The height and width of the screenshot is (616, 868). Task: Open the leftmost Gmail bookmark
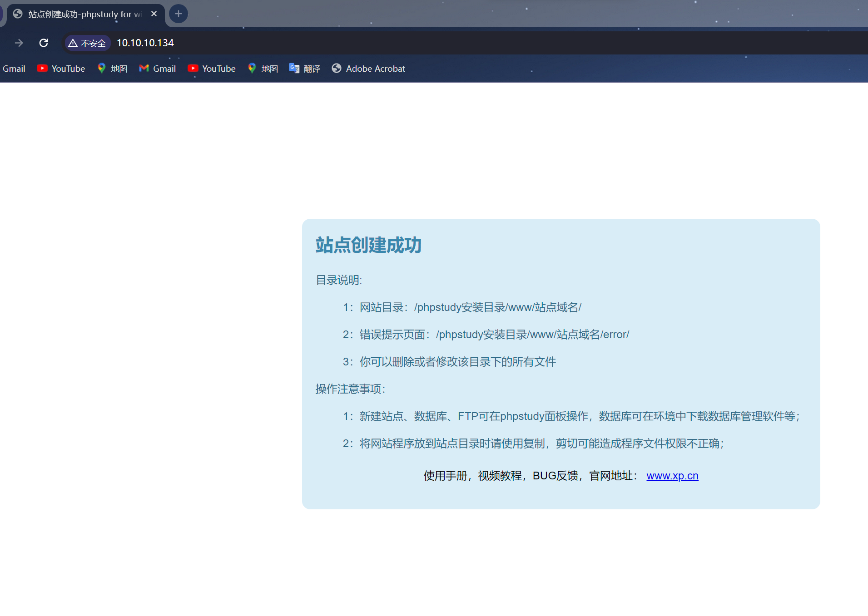pyautogui.click(x=14, y=69)
